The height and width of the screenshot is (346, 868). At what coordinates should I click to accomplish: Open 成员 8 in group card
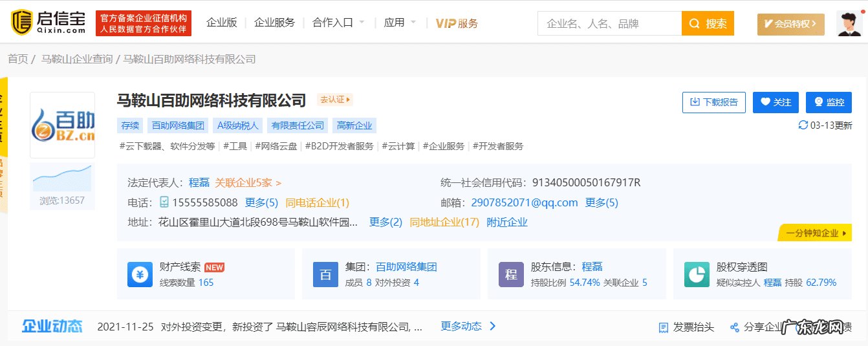(x=358, y=283)
